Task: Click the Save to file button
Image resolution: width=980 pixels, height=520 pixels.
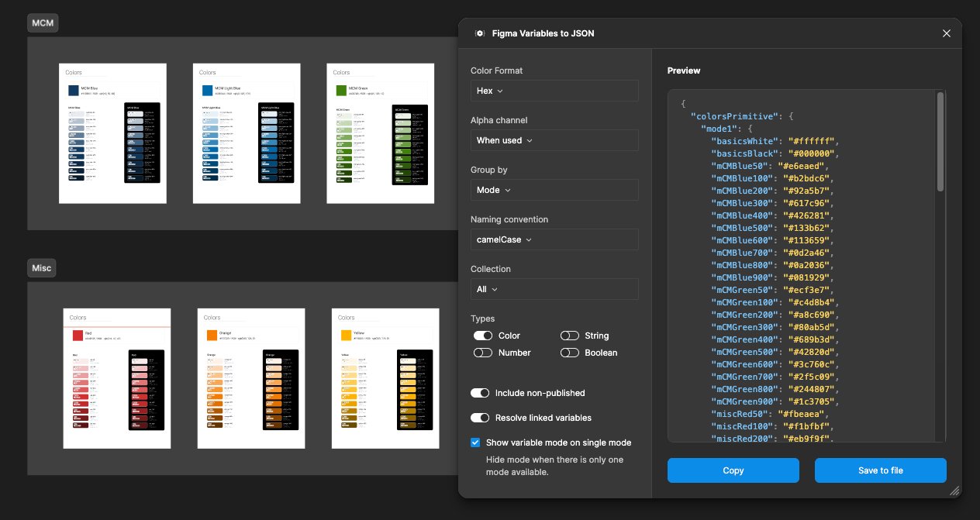Action: [880, 470]
